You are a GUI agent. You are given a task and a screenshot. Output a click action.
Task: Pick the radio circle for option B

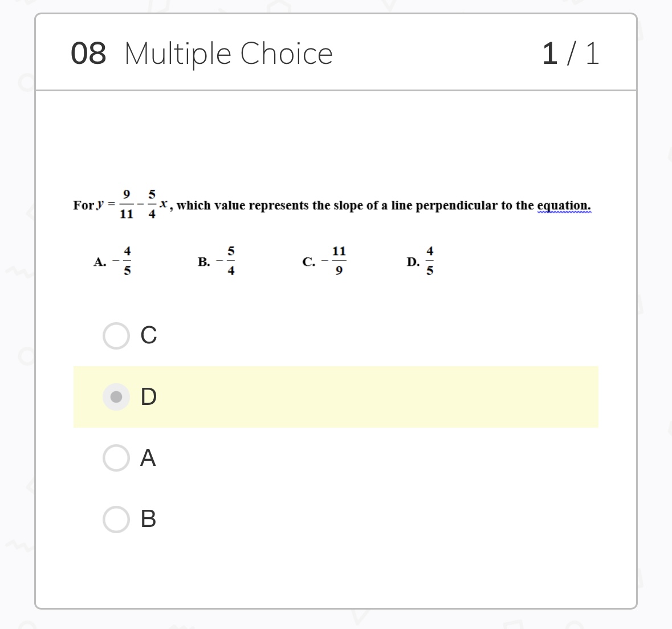point(116,519)
